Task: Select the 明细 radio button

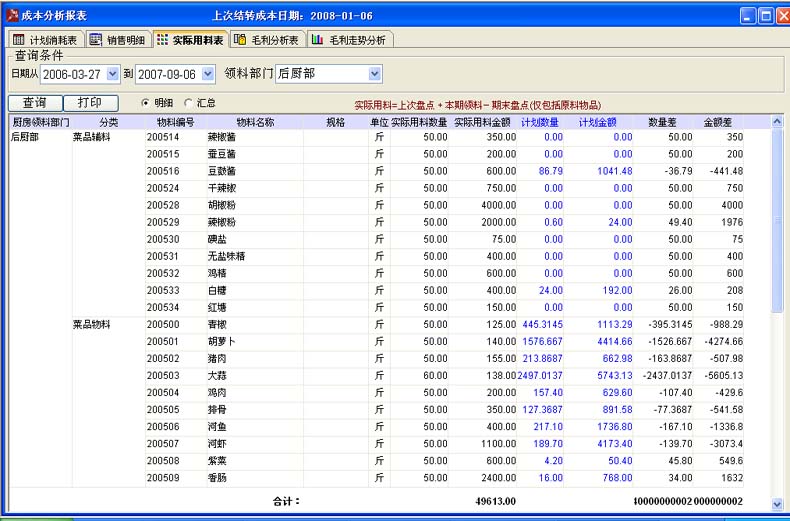Action: pyautogui.click(x=145, y=102)
